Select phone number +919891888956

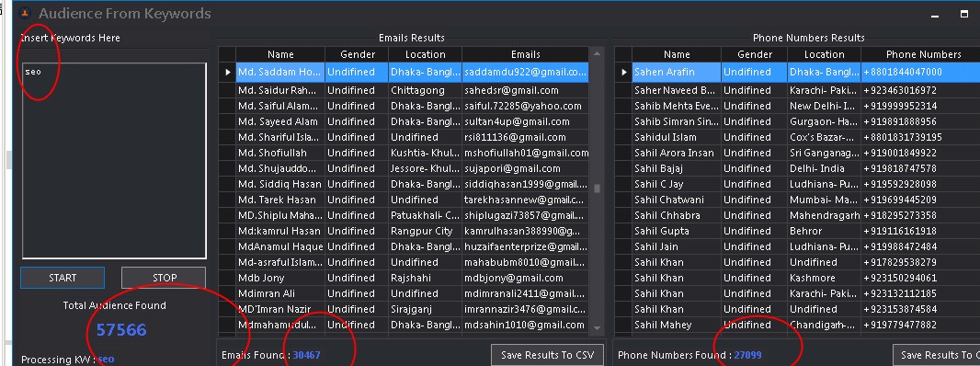(920, 121)
